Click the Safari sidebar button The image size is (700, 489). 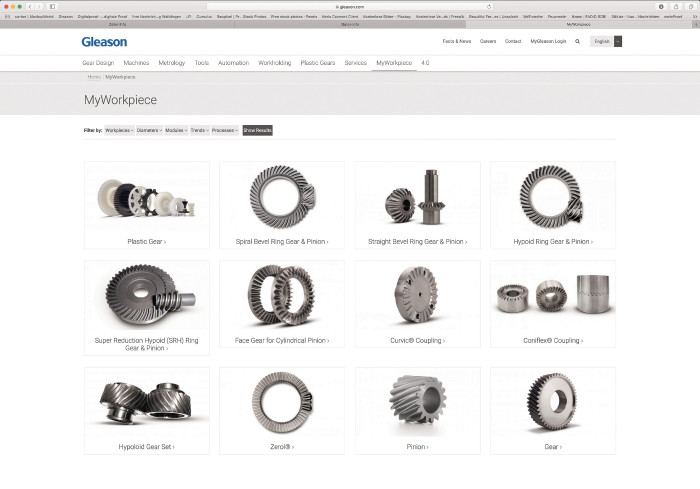52,6
